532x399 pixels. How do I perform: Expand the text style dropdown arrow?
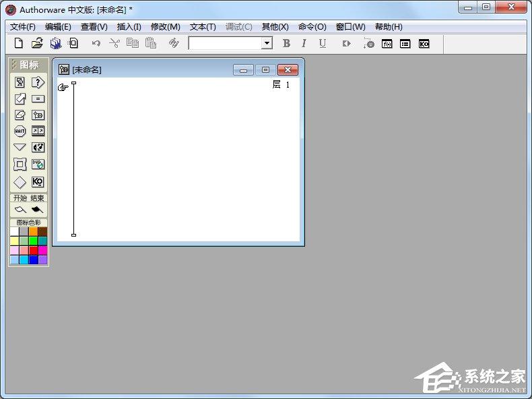[267, 43]
